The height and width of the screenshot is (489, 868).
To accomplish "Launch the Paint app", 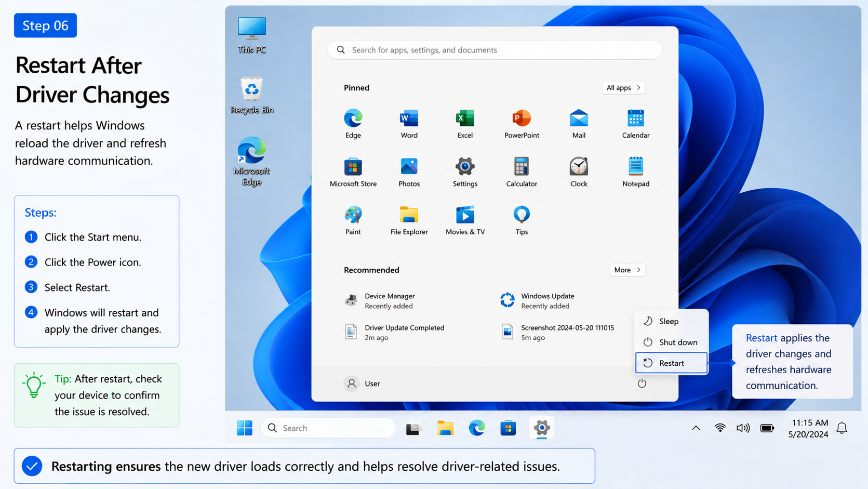I will [353, 220].
